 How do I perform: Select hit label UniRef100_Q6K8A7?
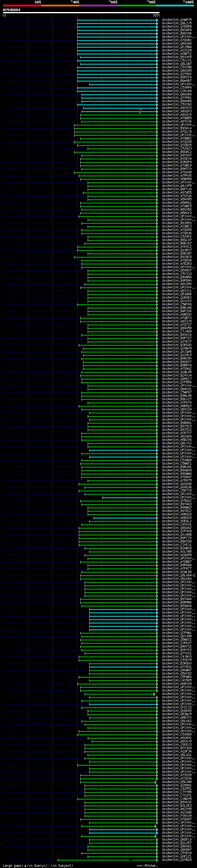(x=177, y=850)
